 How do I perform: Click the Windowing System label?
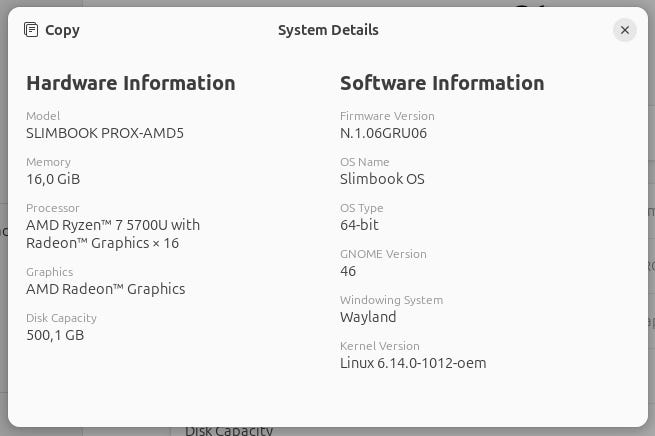(391, 300)
